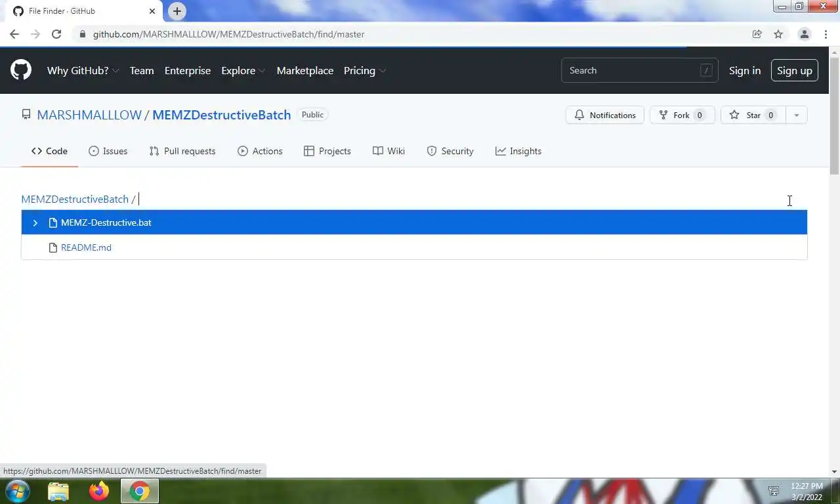The width and height of the screenshot is (840, 504).
Task: Launch Firefox from the taskbar
Action: (99, 491)
